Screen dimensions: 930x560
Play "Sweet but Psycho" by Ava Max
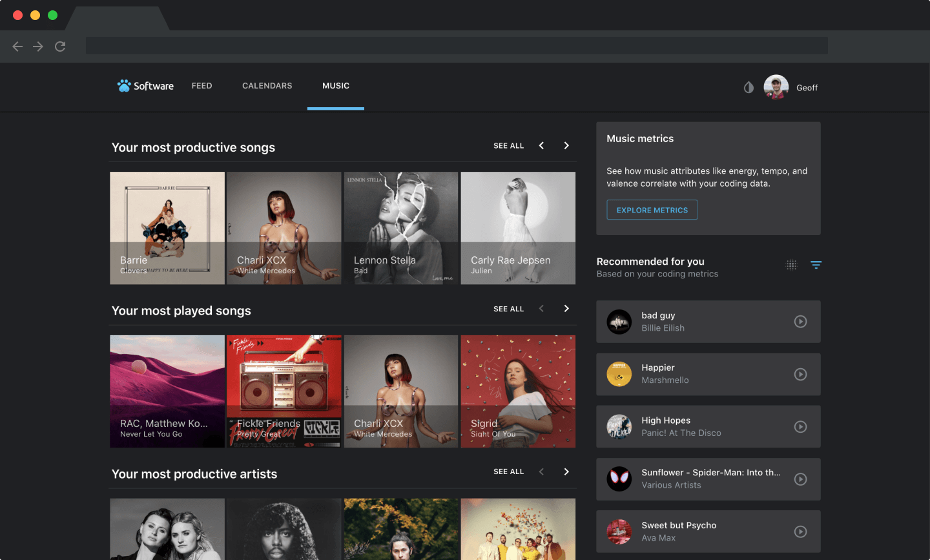coord(801,531)
